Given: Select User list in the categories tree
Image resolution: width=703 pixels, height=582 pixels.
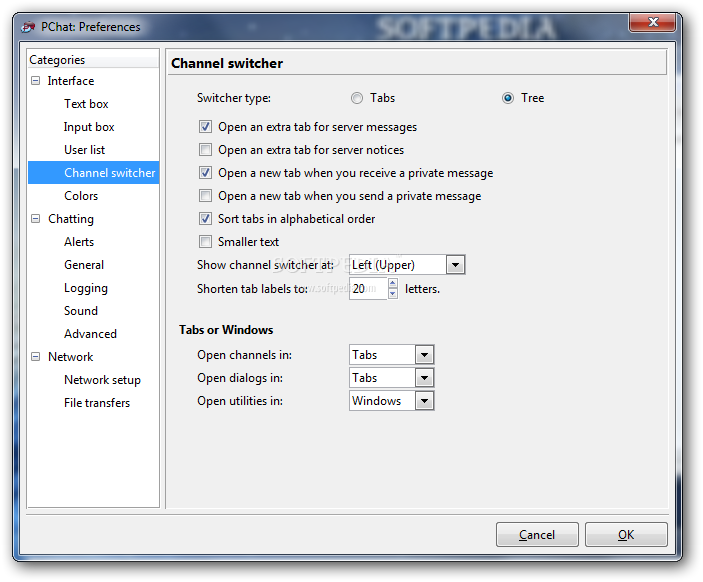Looking at the screenshot, I should pos(84,150).
